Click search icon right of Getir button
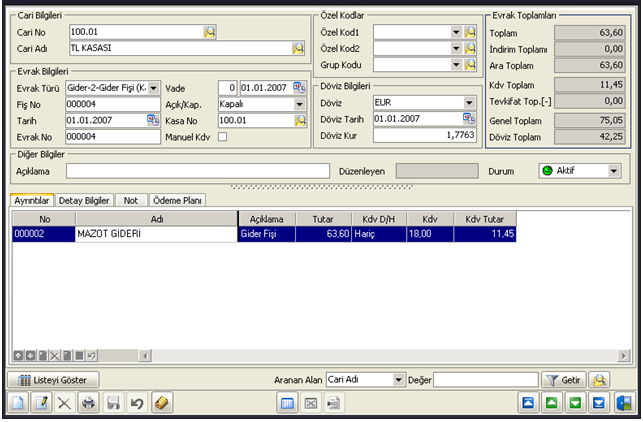 [599, 380]
